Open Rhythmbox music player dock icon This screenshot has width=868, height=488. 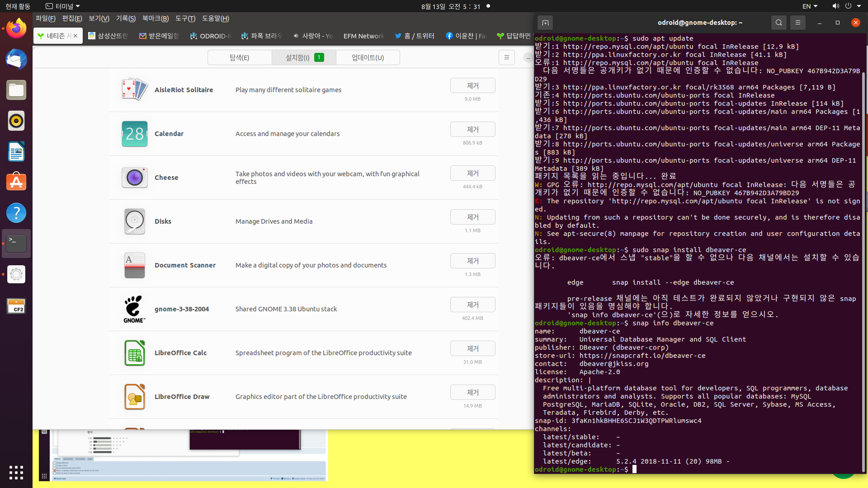coord(16,121)
